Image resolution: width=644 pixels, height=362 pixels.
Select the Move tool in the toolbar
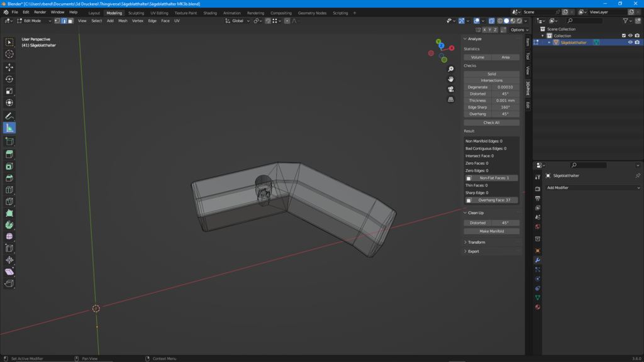coord(9,67)
